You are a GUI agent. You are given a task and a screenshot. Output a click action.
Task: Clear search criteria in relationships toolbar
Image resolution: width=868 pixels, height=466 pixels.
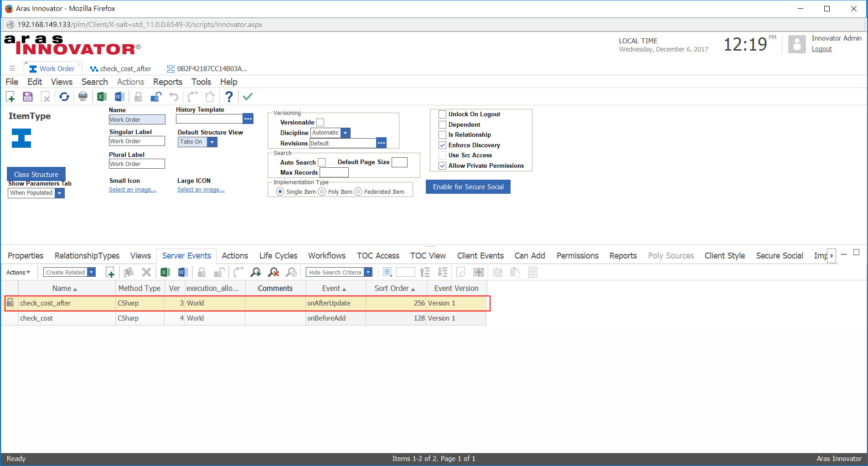[274, 272]
